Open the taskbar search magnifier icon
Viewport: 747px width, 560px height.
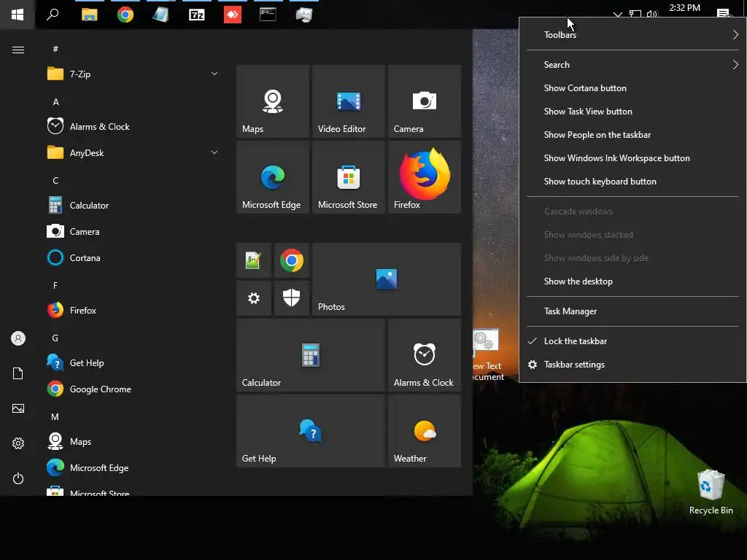pyautogui.click(x=53, y=15)
